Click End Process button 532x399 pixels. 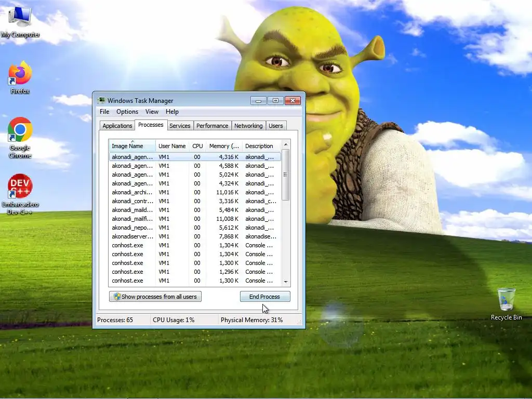click(264, 297)
